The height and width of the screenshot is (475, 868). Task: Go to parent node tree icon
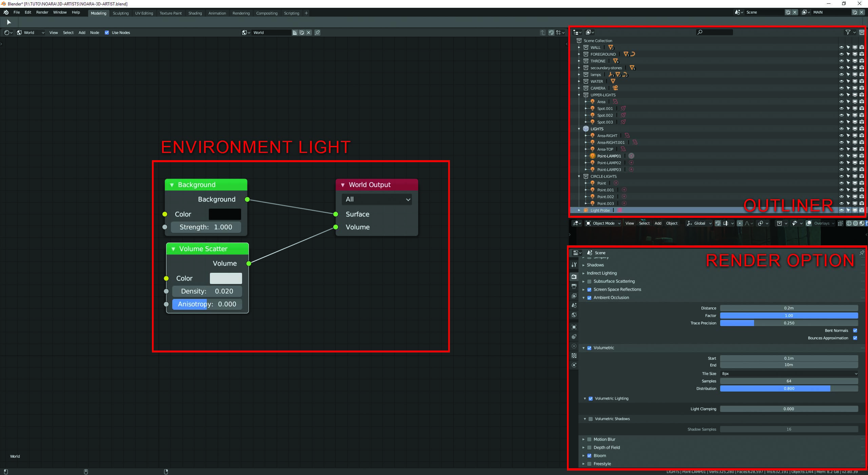coord(543,33)
